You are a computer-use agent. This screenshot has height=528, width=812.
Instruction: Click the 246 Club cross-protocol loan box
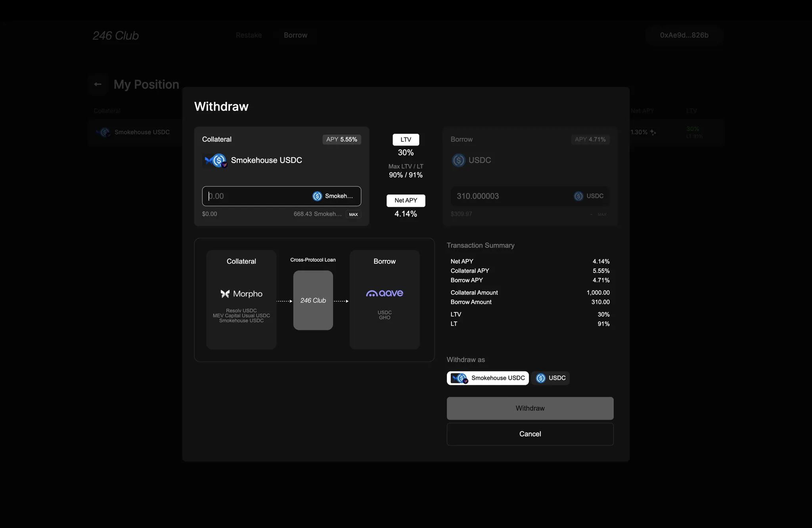[313, 300]
